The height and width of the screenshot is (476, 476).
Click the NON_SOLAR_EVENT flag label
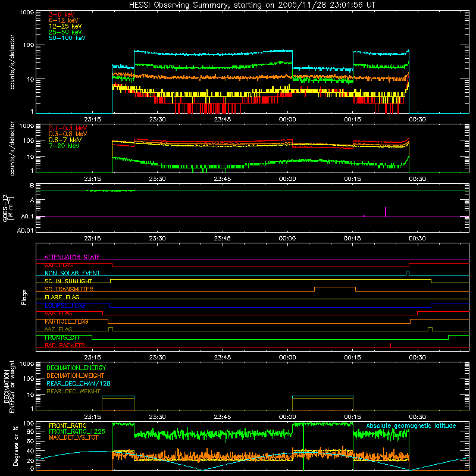pyautogui.click(x=72, y=273)
